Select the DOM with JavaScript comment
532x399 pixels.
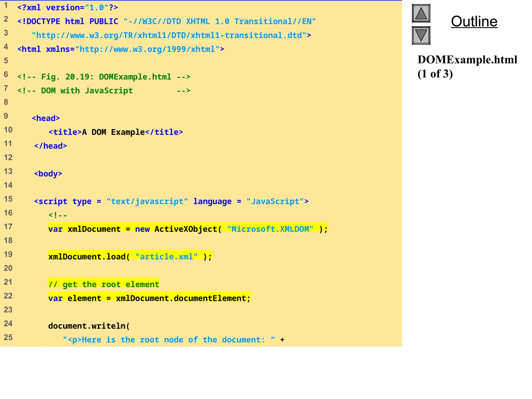click(104, 90)
